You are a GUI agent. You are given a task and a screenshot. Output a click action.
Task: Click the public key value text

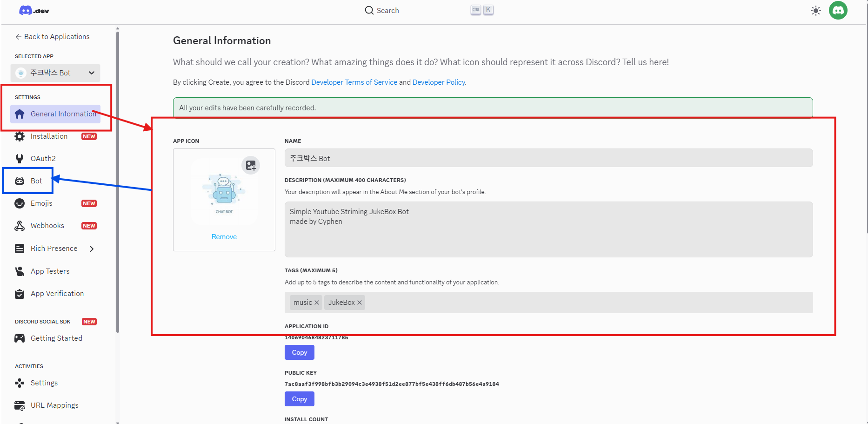[392, 384]
